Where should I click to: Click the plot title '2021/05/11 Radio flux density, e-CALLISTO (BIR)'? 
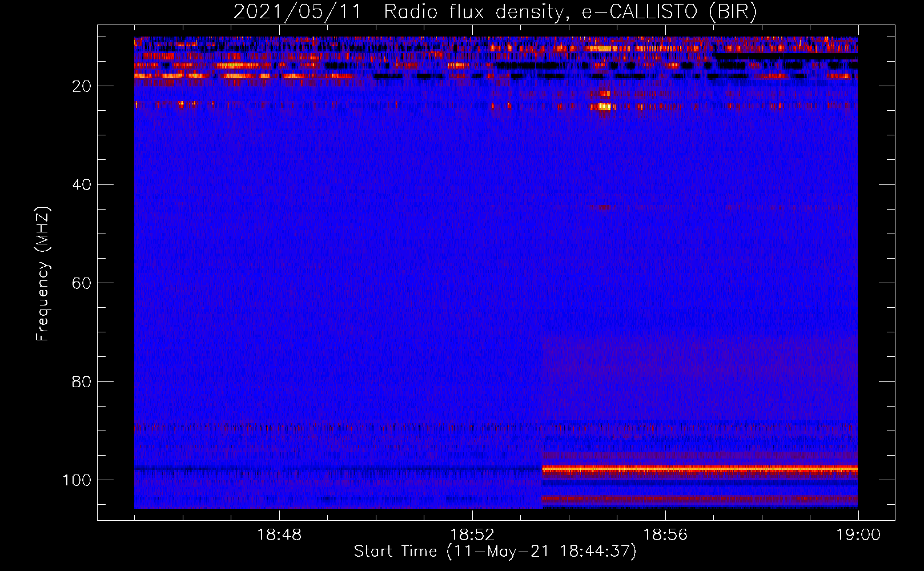click(x=495, y=11)
